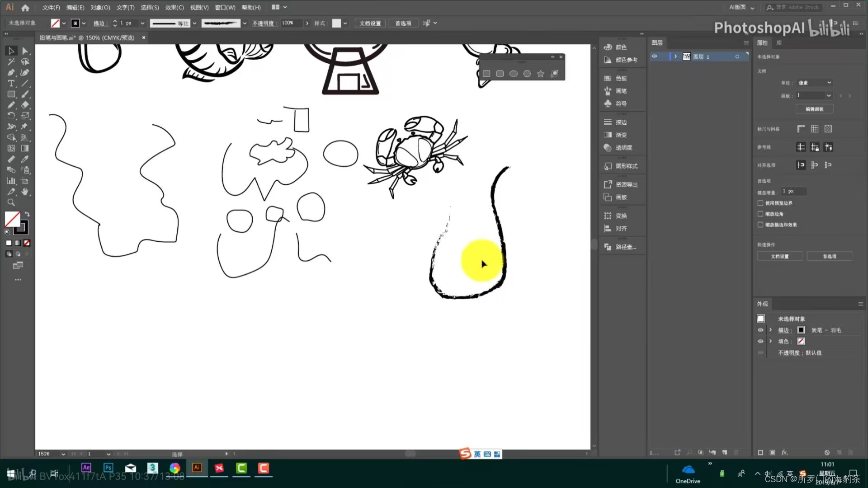868x488 pixels.
Task: Click the fill color swatch in toolbox
Action: (12, 219)
